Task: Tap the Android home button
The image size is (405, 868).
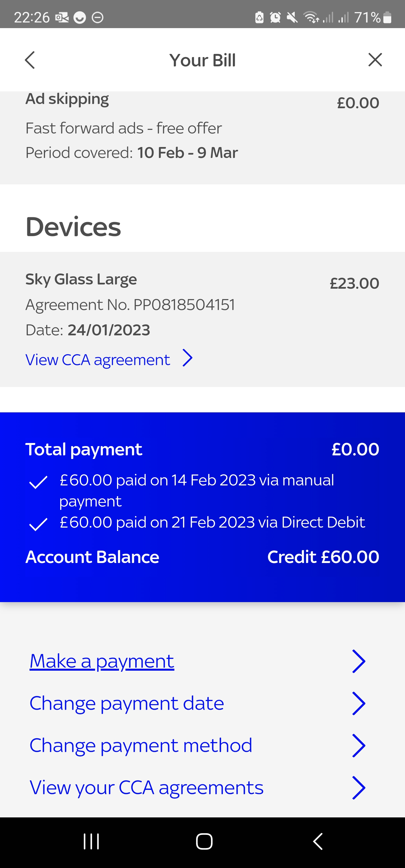Action: (x=203, y=840)
